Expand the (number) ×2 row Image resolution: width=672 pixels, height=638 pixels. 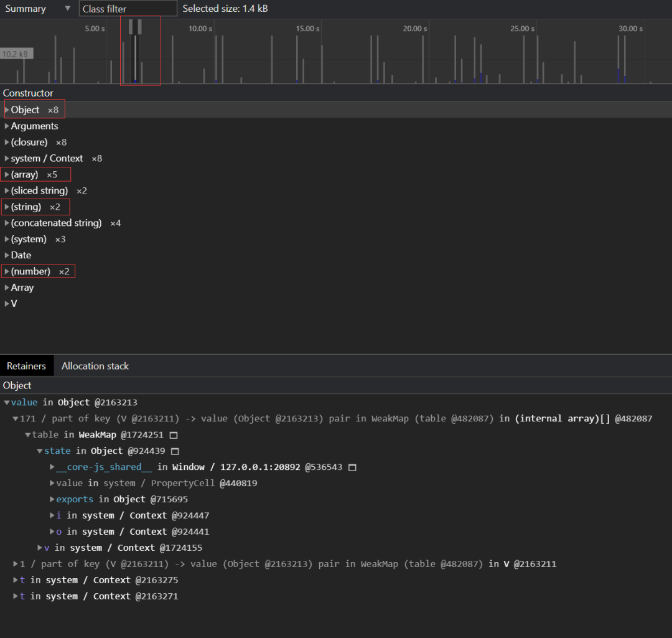click(x=7, y=272)
